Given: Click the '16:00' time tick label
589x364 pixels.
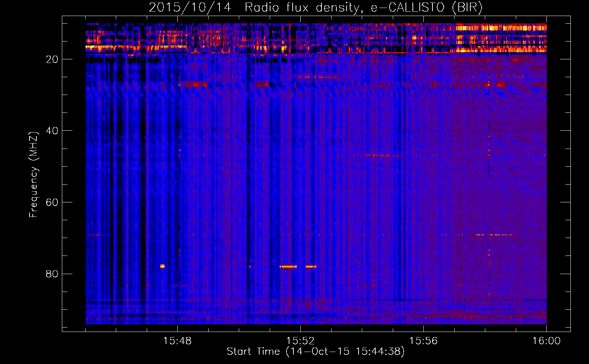Looking at the screenshot, I should [x=546, y=341].
